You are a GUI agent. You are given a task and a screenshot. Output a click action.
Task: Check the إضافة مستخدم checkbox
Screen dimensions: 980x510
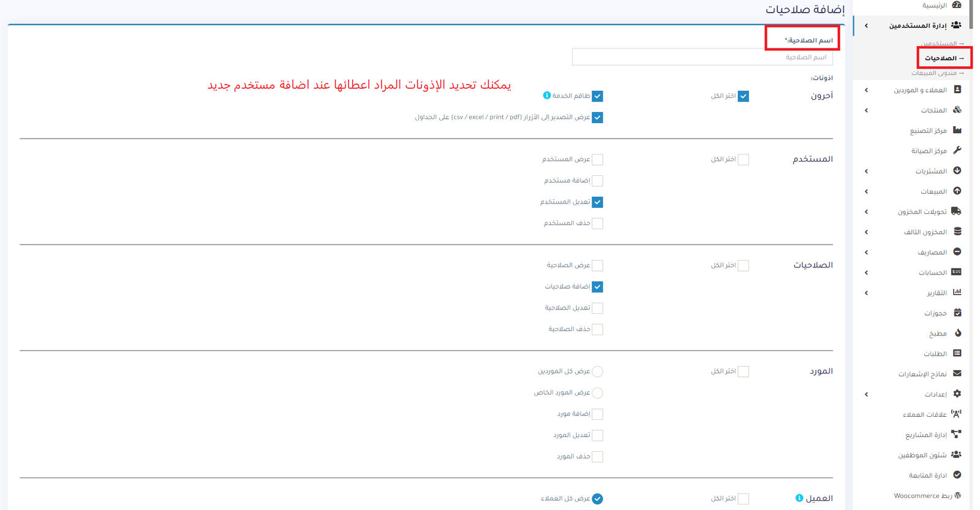pos(597,181)
